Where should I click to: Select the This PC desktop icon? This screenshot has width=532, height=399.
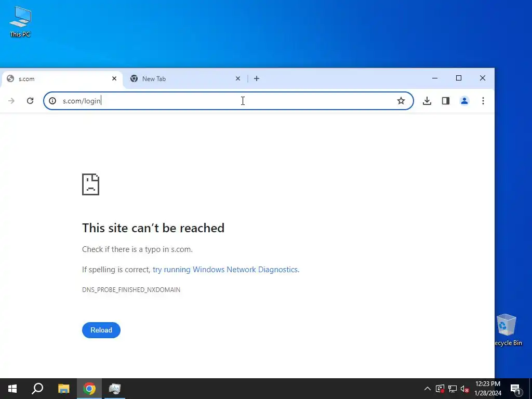20,22
